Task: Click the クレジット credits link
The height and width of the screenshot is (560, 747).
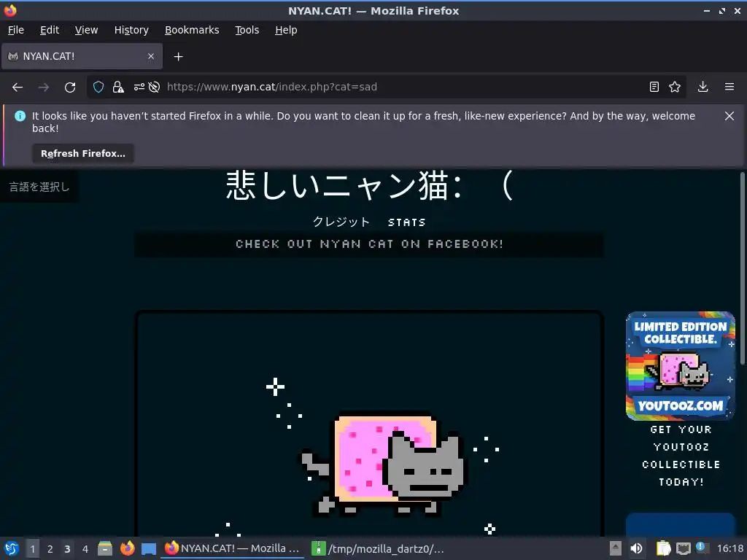Action: click(x=341, y=222)
